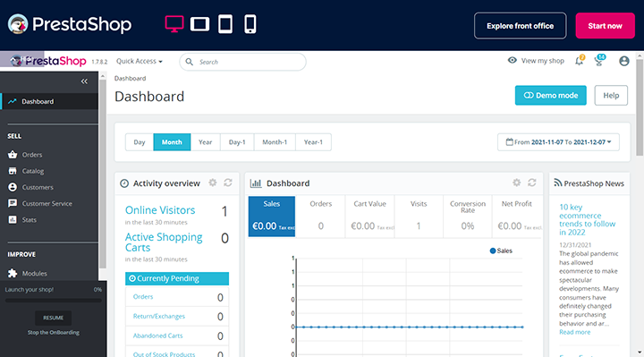Screen dimensions: 644x357
Task: Open the Quick Access dropdown
Action: 140,61
